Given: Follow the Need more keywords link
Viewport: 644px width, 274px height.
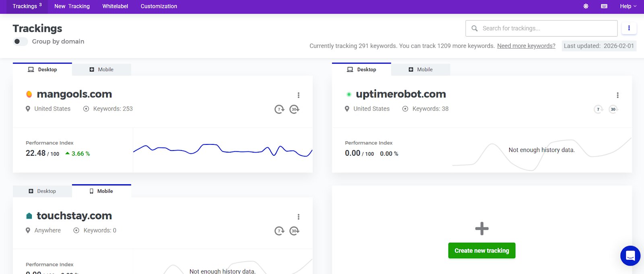Looking at the screenshot, I should tap(526, 46).
